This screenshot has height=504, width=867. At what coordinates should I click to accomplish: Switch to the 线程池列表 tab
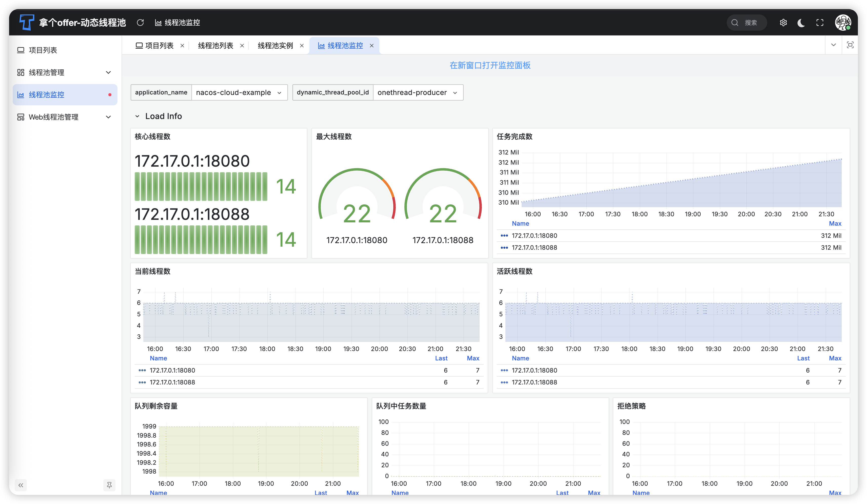215,46
